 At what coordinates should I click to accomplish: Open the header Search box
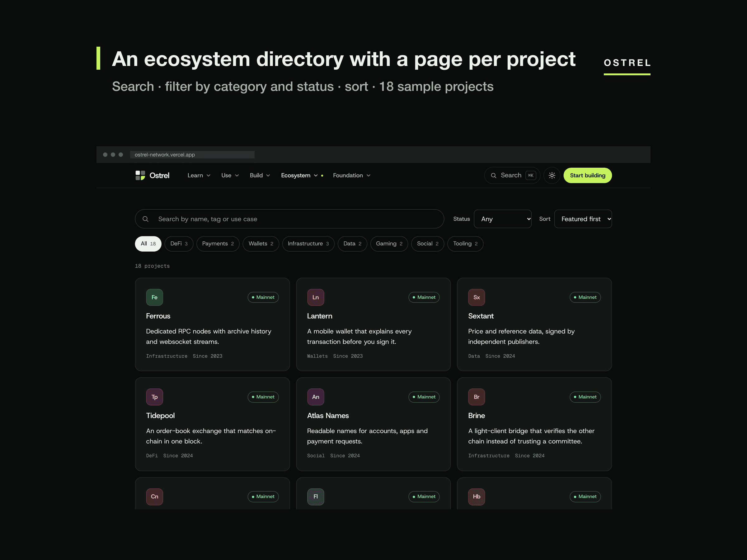pos(512,175)
